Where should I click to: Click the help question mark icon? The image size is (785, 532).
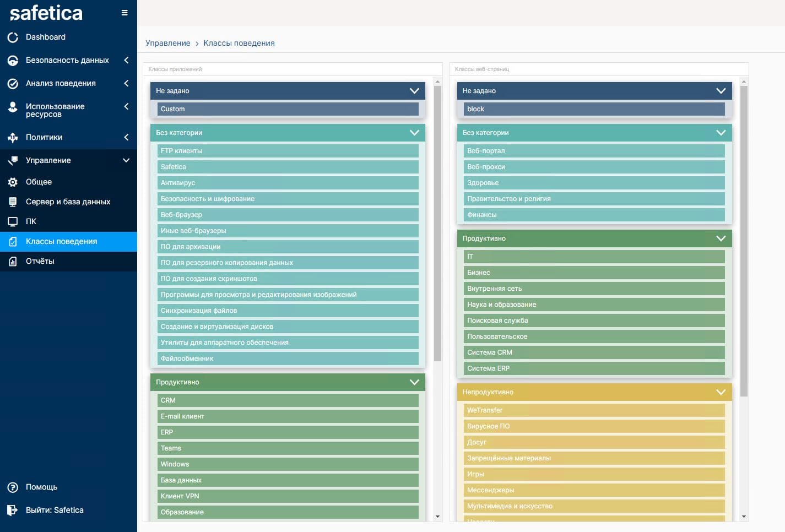click(x=13, y=487)
